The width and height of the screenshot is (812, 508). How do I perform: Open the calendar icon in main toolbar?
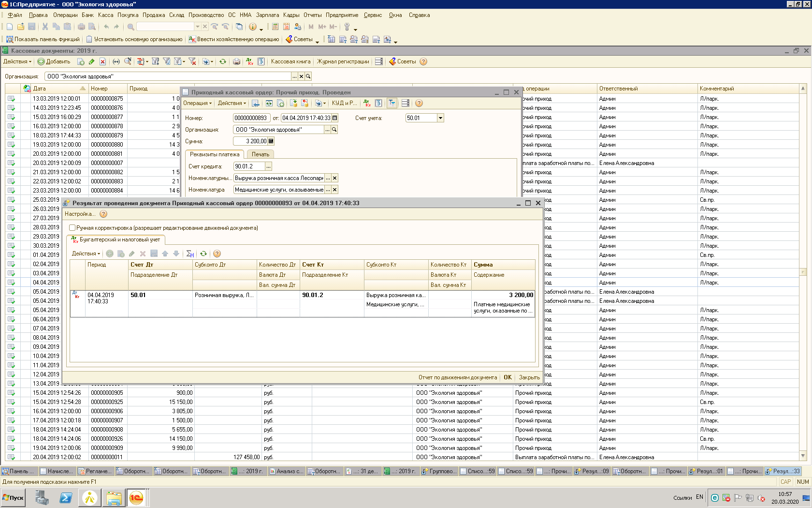click(x=286, y=27)
